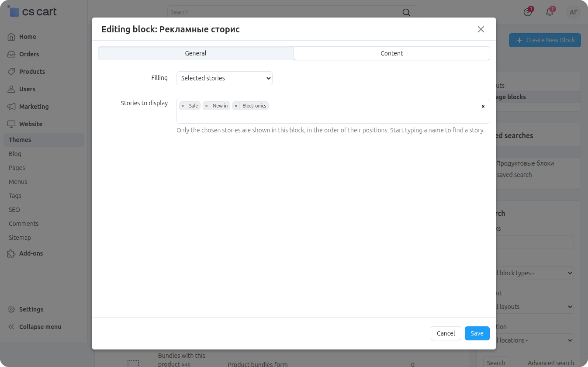Clear all selected stories
This screenshot has height=367, width=588.
(x=483, y=106)
